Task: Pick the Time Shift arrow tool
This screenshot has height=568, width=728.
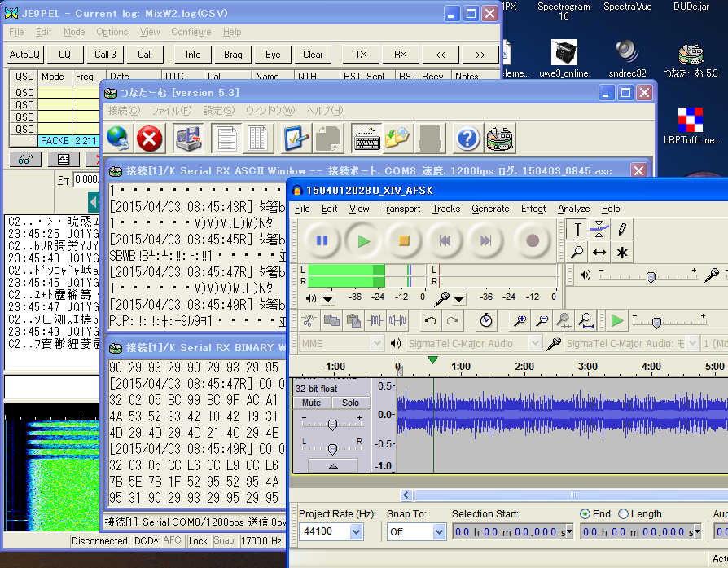Action: [x=599, y=252]
